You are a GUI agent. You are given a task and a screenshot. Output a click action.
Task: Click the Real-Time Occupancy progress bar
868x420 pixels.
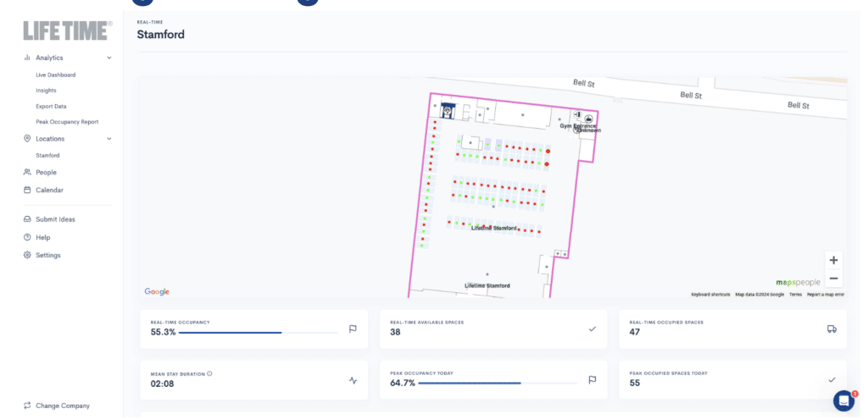(258, 333)
